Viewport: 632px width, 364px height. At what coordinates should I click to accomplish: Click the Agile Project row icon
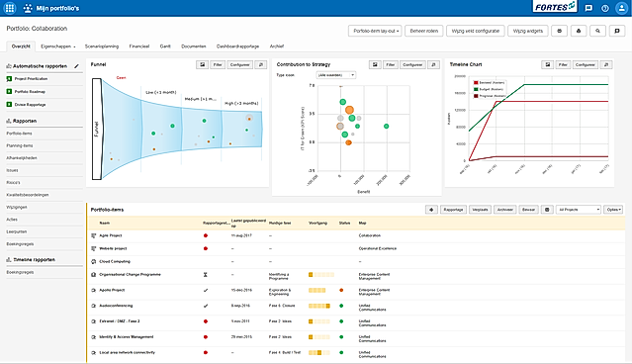pyautogui.click(x=94, y=235)
